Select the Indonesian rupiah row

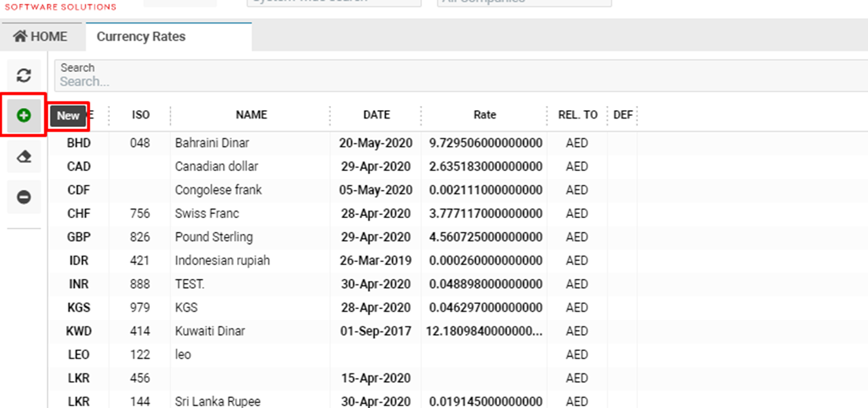point(222,261)
